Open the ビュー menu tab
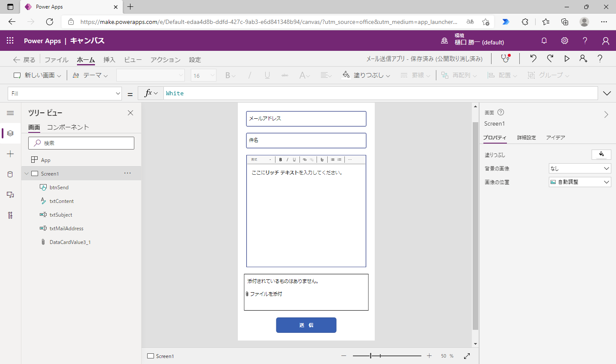 tap(133, 59)
